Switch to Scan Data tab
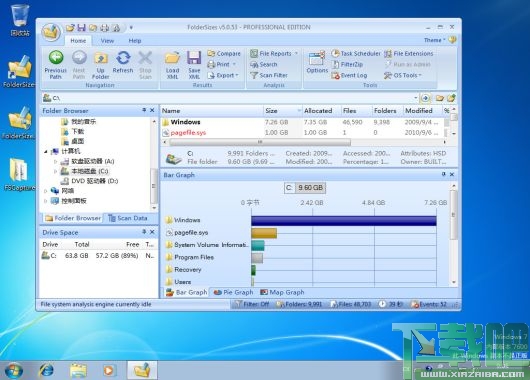 pos(128,218)
